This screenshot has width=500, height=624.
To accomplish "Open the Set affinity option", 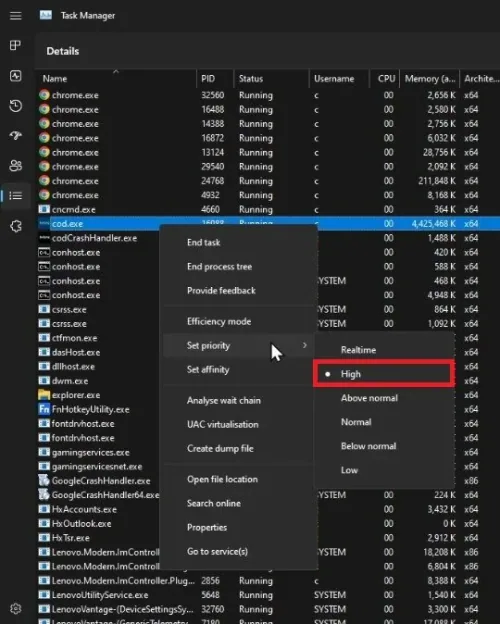I will pos(239,369).
